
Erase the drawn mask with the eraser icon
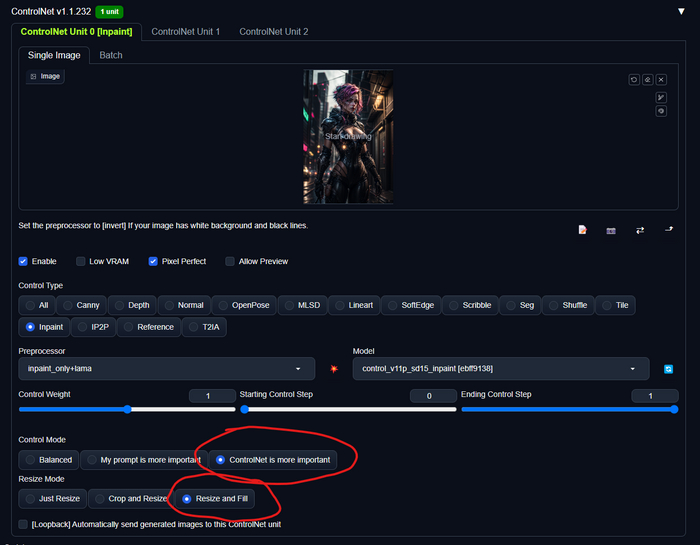[647, 79]
